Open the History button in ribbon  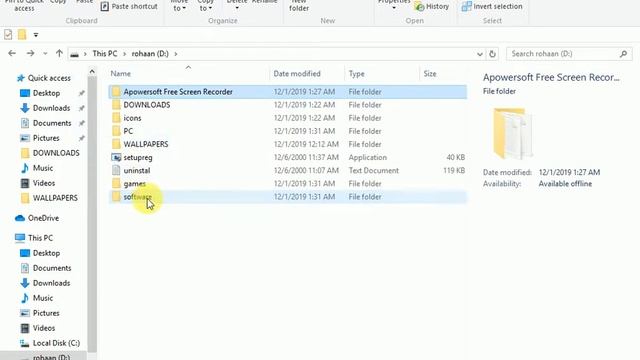pos(432,7)
